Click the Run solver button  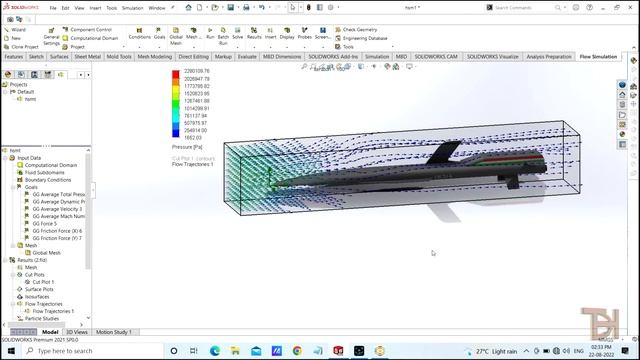point(210,33)
